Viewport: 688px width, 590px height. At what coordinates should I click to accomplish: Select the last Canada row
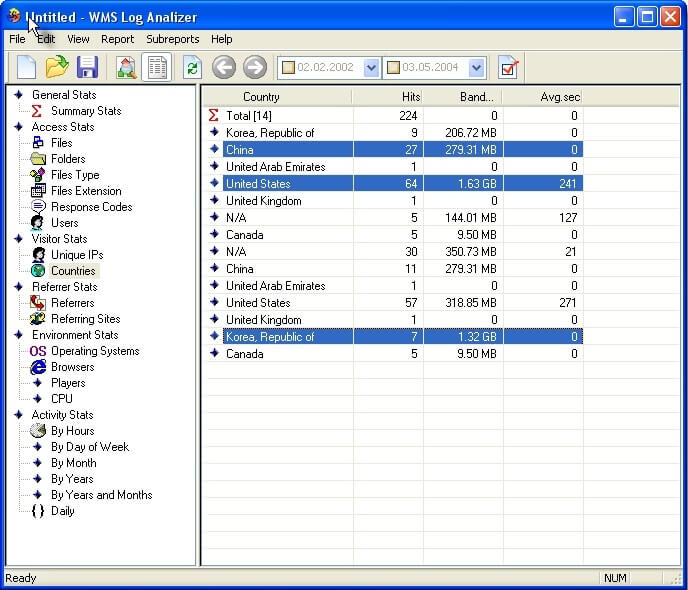[394, 354]
